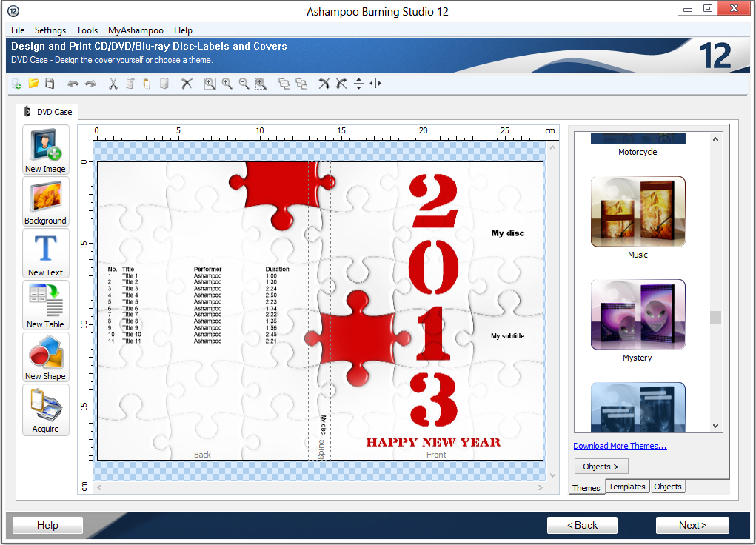756x545 pixels.
Task: Open the Settings menu
Action: click(50, 30)
